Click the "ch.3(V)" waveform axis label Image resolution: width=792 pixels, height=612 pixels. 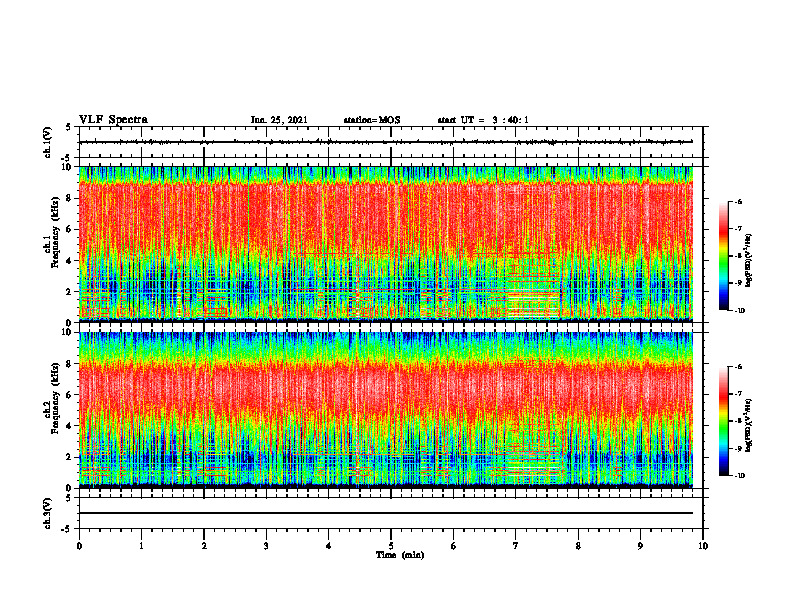tap(48, 513)
